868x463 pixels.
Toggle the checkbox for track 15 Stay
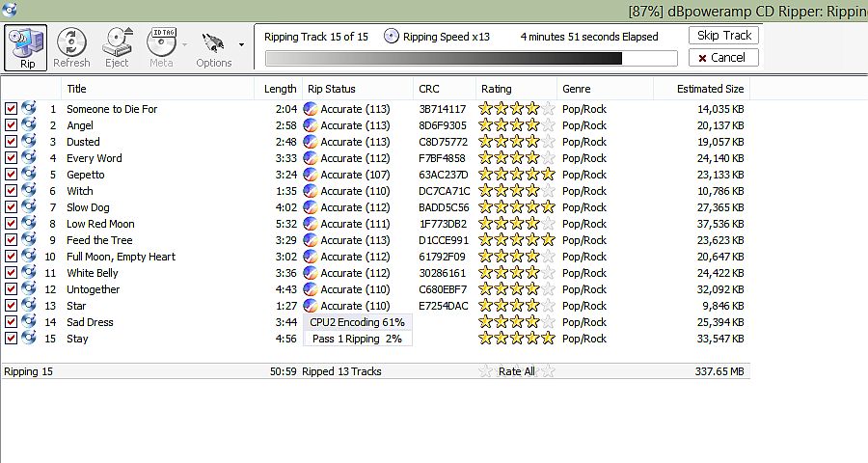coord(11,339)
